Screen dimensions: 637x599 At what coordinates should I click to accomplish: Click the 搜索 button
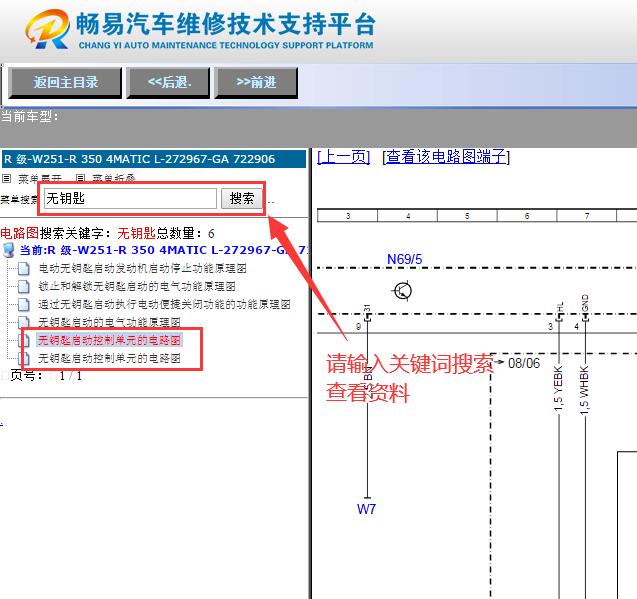(242, 198)
